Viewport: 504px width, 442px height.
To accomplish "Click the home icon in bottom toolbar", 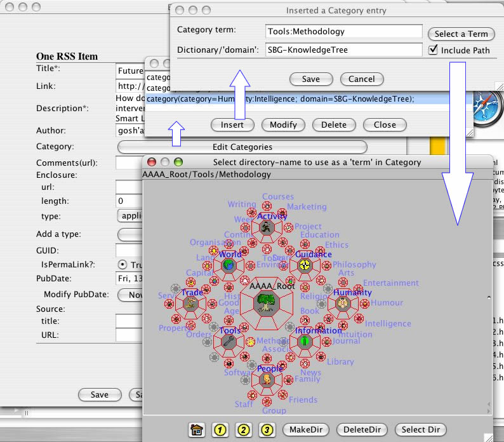I will click(197, 430).
